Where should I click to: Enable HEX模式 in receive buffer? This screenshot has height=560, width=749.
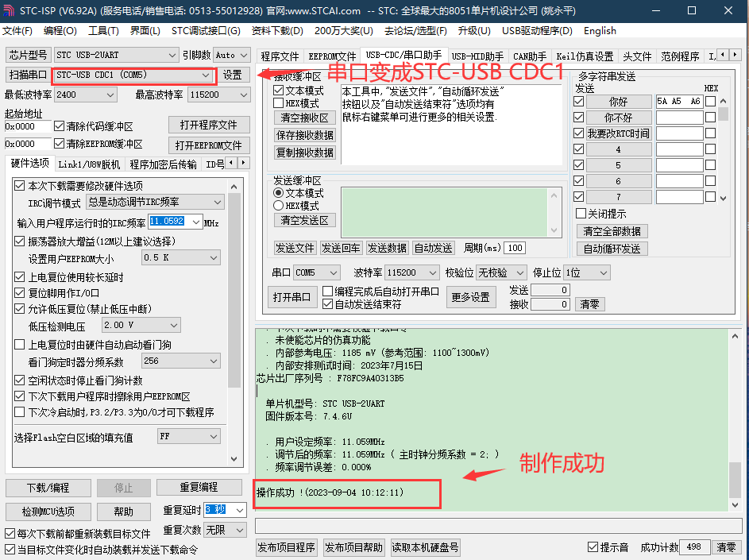(x=279, y=103)
